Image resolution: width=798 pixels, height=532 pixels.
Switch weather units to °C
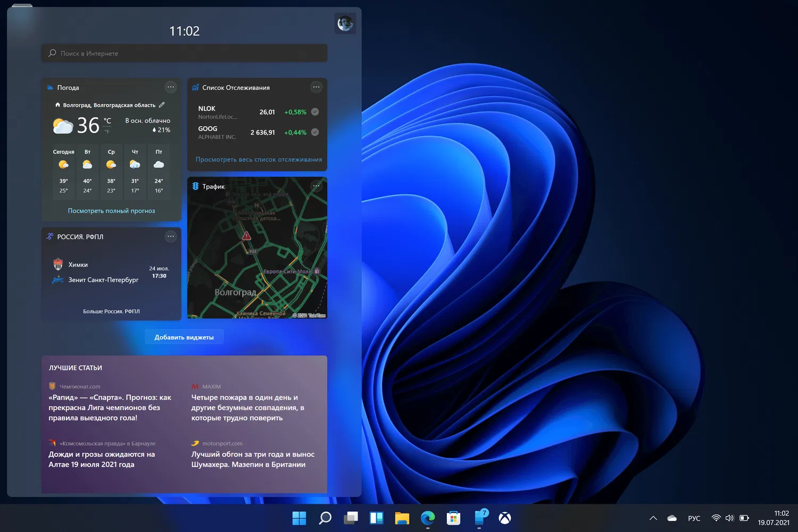click(x=107, y=121)
